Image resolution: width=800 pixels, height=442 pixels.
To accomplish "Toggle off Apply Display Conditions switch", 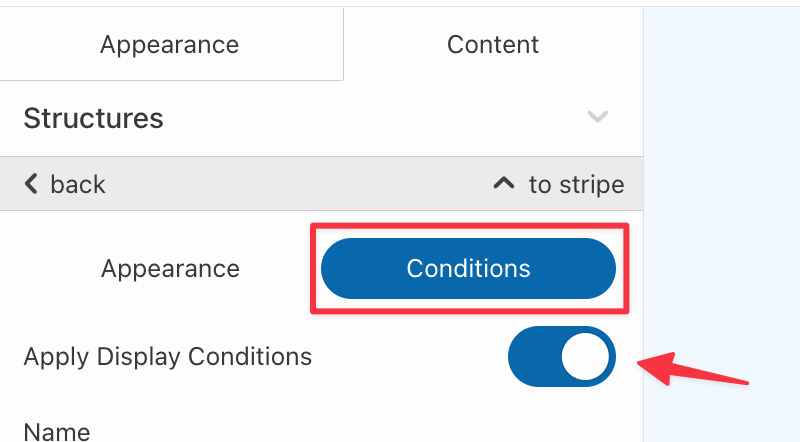I will (x=561, y=356).
